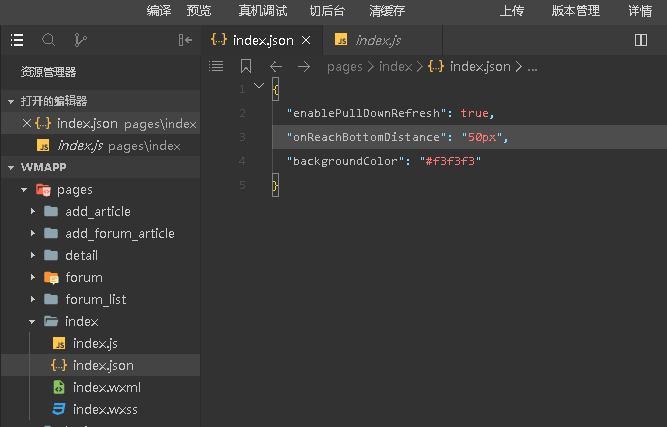Expand the add_forum_article folder arrow
This screenshot has height=427, width=667.
click(x=33, y=233)
